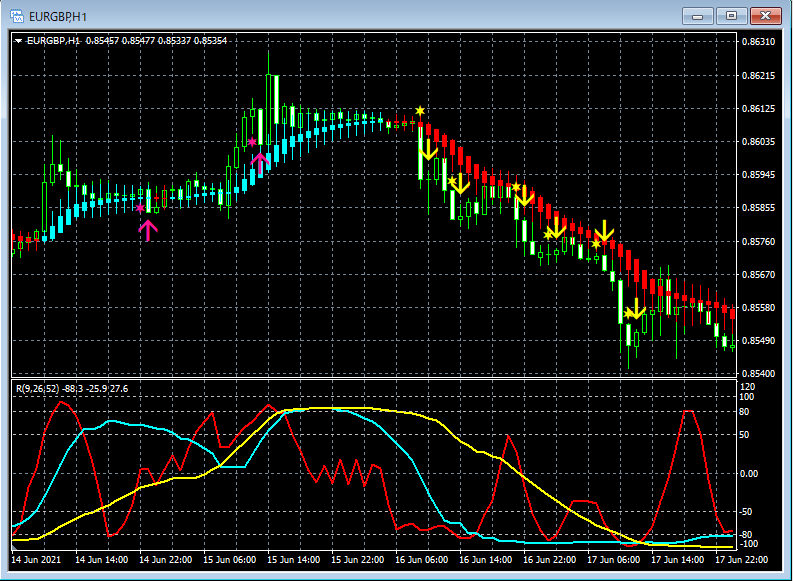Click the 0.86035 price label
794x581 pixels.
point(758,141)
